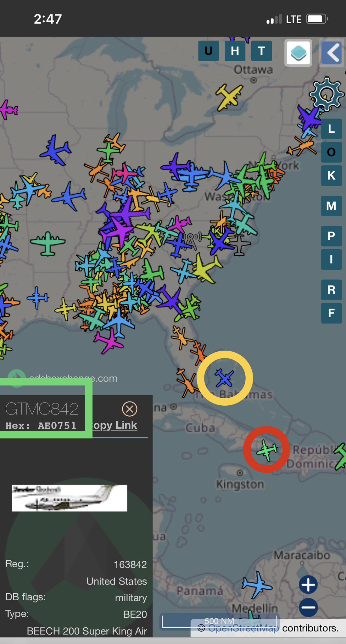Select the yellow aircraft near Ottawa
Viewport: 346px width, 644px height.
[x=229, y=96]
